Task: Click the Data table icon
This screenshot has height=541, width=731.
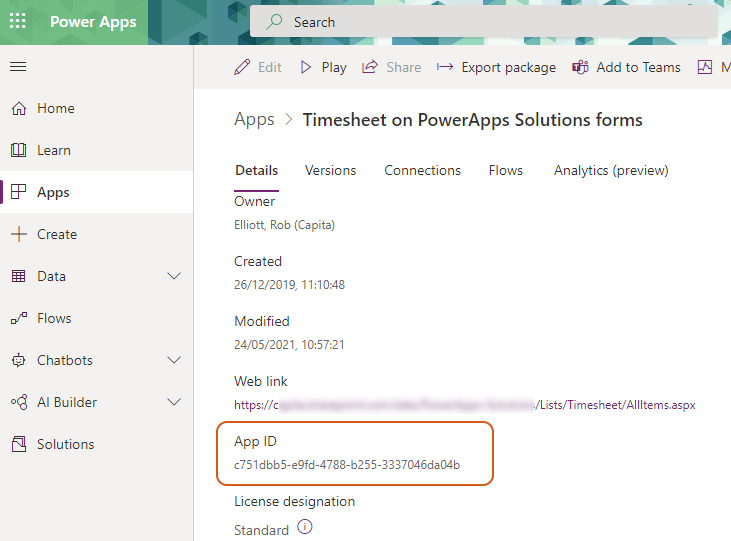Action: pyautogui.click(x=19, y=276)
